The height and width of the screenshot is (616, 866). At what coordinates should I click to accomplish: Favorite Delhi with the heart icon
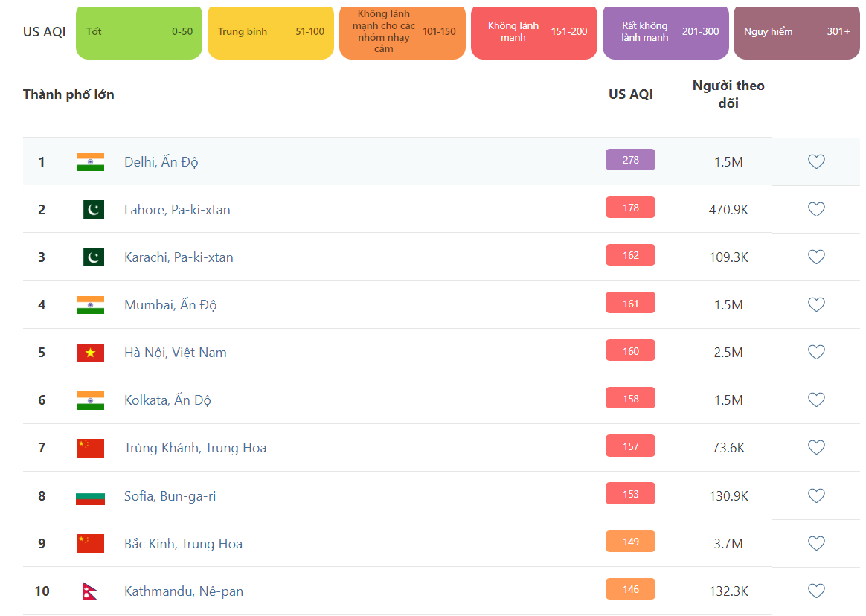pos(816,161)
